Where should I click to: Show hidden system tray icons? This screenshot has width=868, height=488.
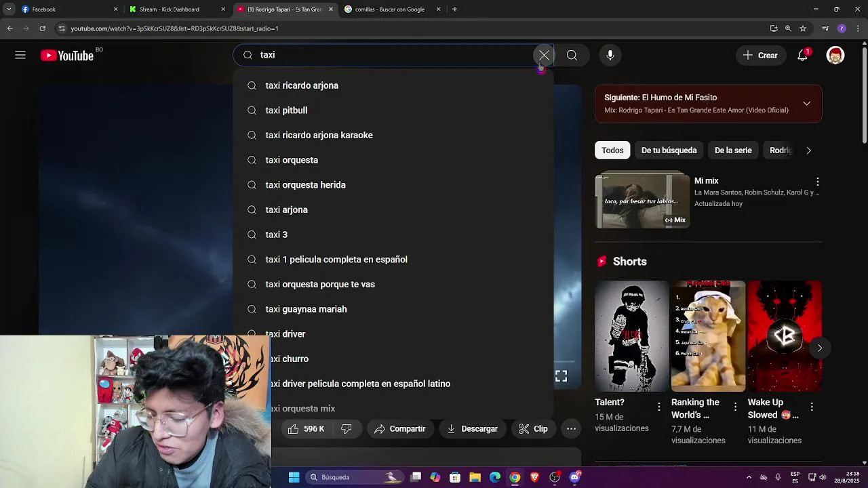pyautogui.click(x=749, y=477)
